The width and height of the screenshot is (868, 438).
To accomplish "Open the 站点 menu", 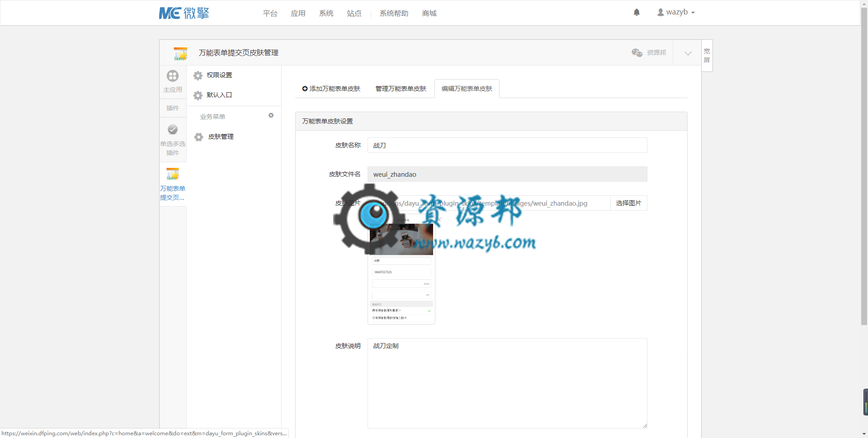I will coord(354,14).
